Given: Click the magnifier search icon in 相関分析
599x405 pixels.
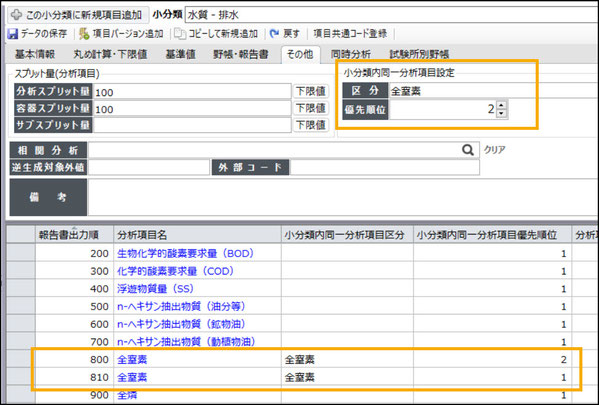Looking at the screenshot, I should [468, 150].
